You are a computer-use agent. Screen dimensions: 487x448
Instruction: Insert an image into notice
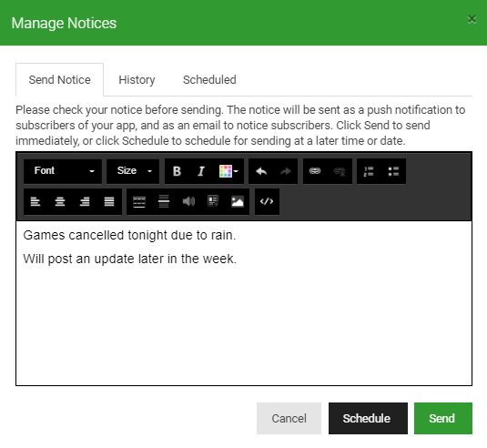[238, 201]
